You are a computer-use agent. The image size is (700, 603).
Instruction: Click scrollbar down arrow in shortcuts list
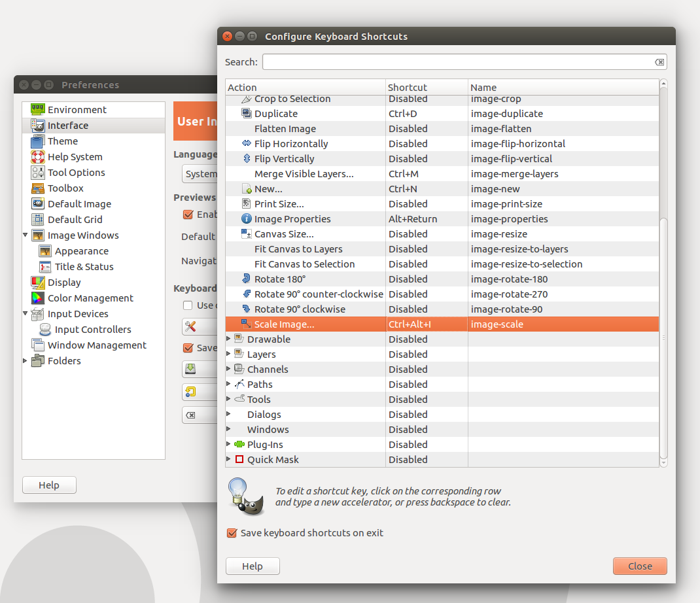click(x=663, y=463)
